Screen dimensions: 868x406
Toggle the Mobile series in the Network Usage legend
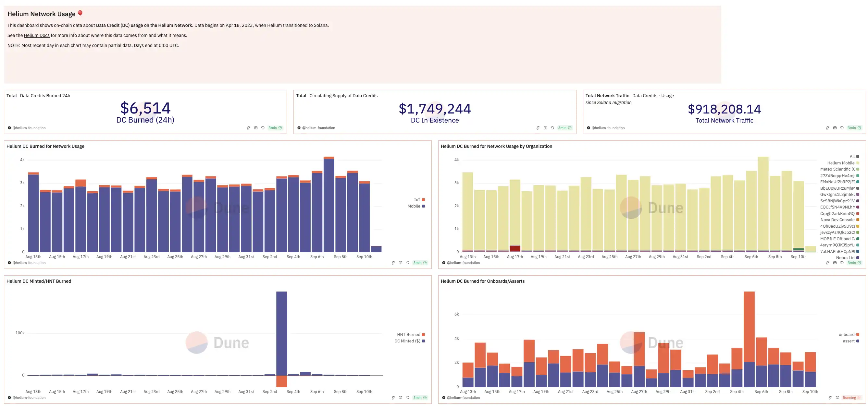(414, 206)
